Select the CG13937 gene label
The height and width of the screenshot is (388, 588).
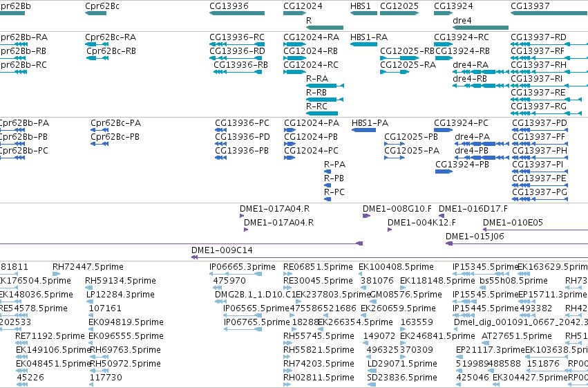click(530, 6)
